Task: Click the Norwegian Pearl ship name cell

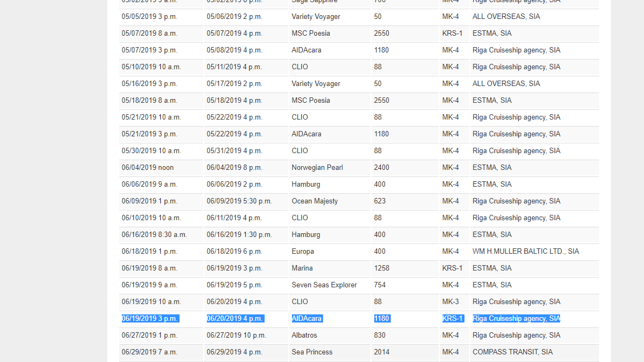Action: coord(317,168)
